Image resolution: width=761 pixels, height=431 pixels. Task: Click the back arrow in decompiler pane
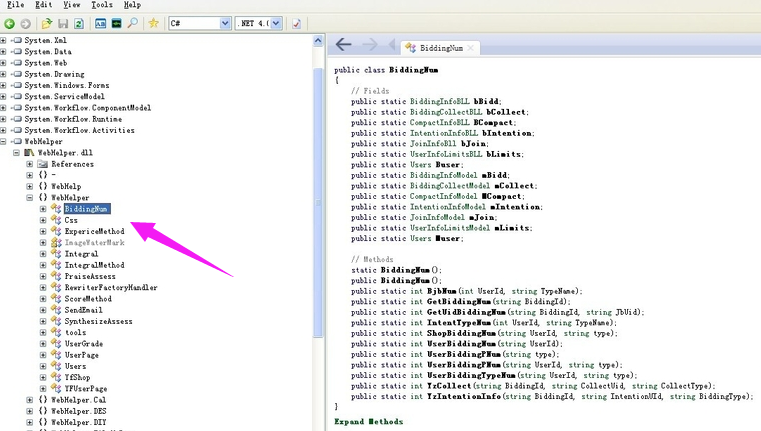[343, 45]
